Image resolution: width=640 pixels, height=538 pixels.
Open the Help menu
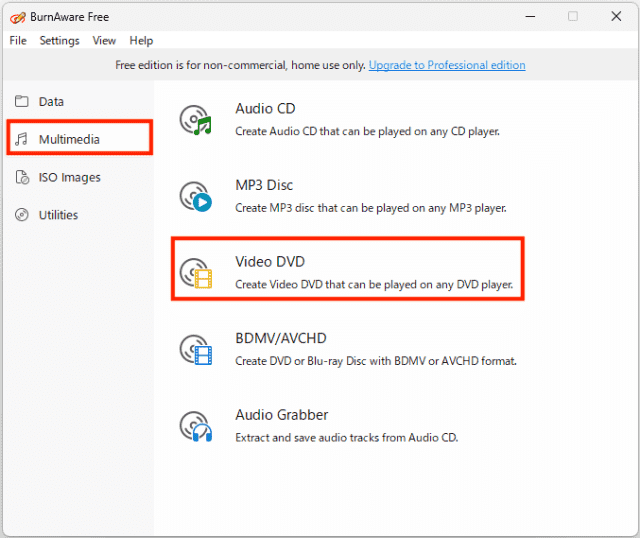click(x=141, y=40)
